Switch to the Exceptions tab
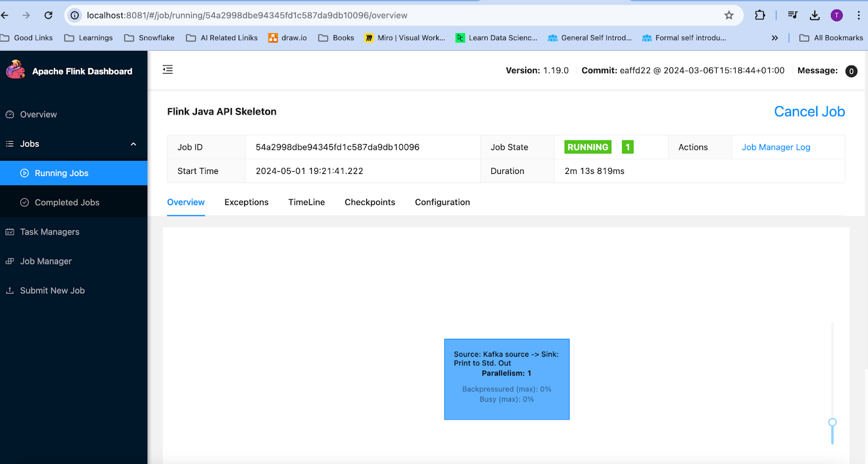Screen dimensions: 868x464 click(x=246, y=202)
